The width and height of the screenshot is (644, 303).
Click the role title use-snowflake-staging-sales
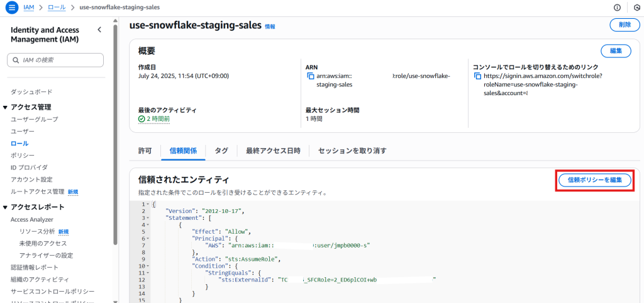(x=196, y=25)
